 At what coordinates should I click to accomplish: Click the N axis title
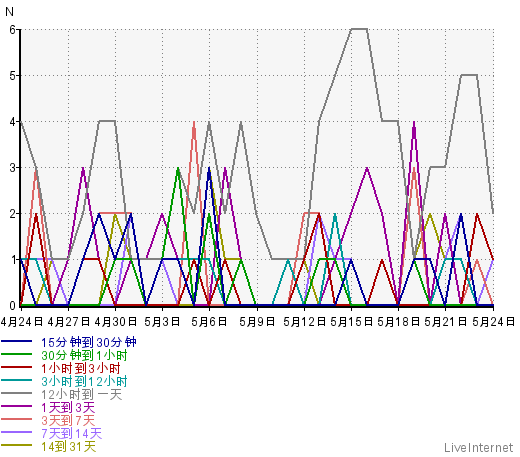[9, 12]
